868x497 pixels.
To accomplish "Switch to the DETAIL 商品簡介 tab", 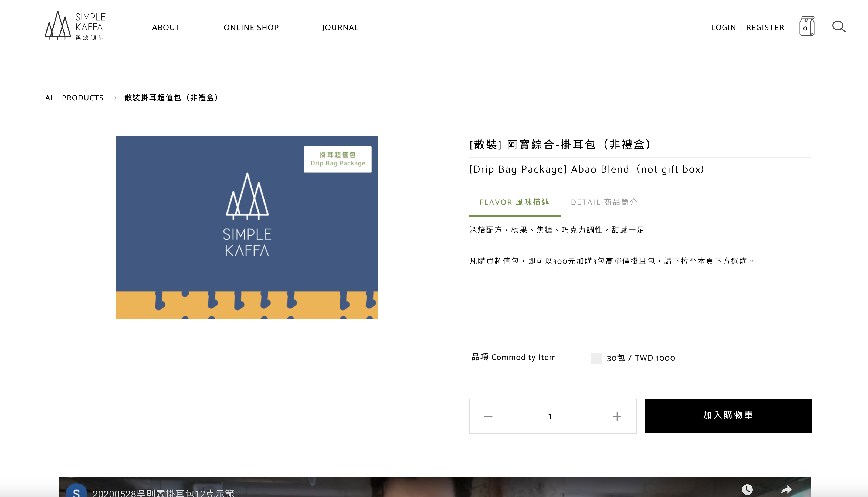I will click(x=604, y=202).
